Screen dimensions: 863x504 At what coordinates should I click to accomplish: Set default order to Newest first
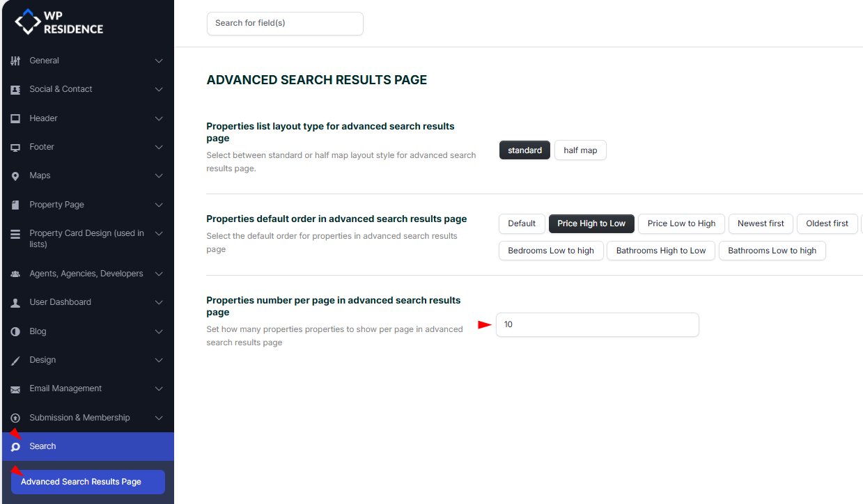click(761, 223)
